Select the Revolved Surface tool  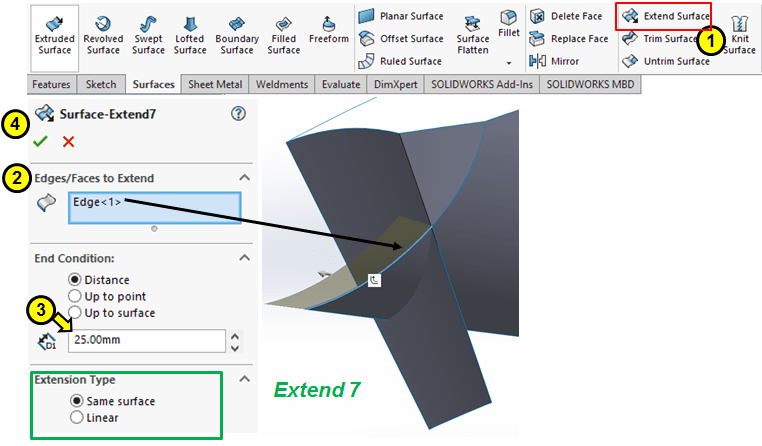(103, 24)
